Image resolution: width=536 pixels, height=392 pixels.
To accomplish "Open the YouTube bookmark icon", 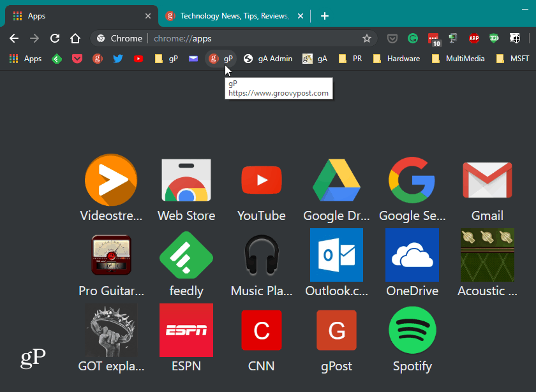I will pyautogui.click(x=138, y=59).
